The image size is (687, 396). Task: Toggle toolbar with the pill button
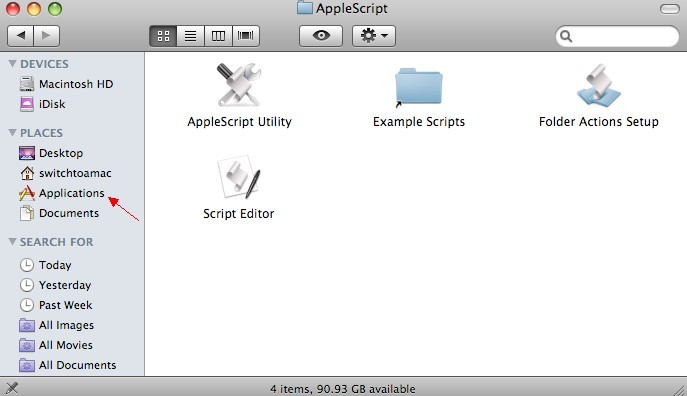point(669,9)
